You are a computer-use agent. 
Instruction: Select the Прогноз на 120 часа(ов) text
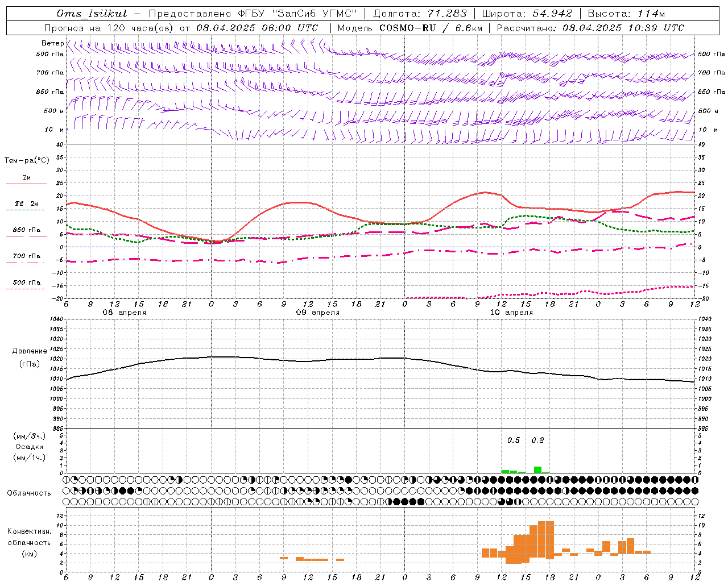pyautogui.click(x=110, y=28)
